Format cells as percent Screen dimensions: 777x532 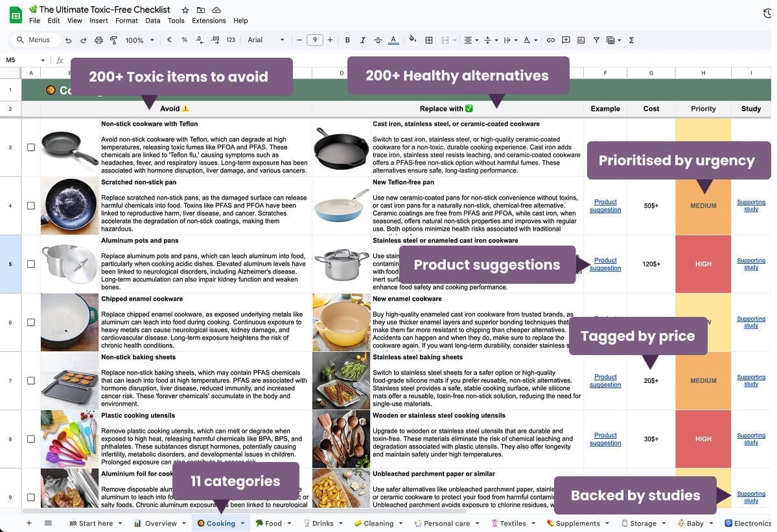(x=184, y=40)
